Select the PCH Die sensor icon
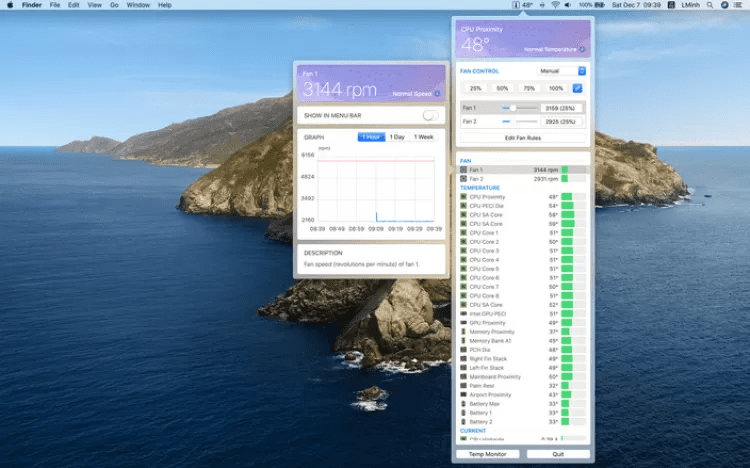The width and height of the screenshot is (750, 468). [x=463, y=350]
